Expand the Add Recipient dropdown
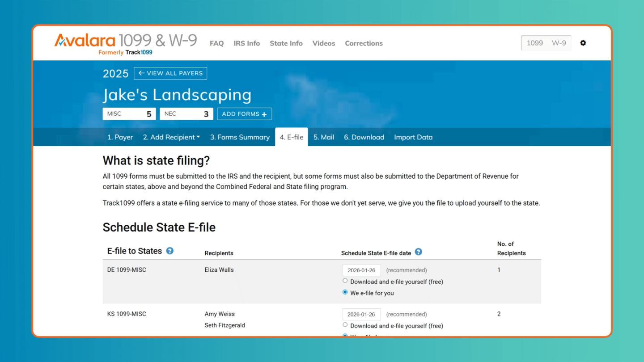 tap(171, 137)
